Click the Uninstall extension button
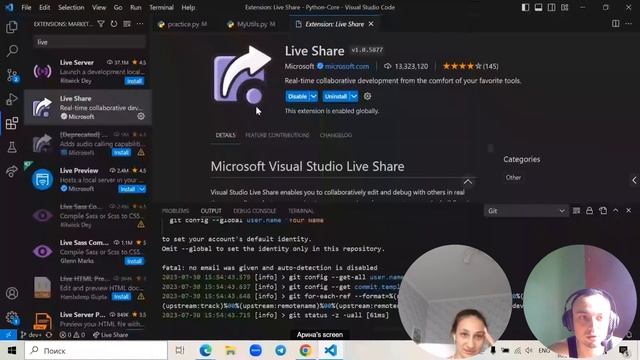 point(336,96)
